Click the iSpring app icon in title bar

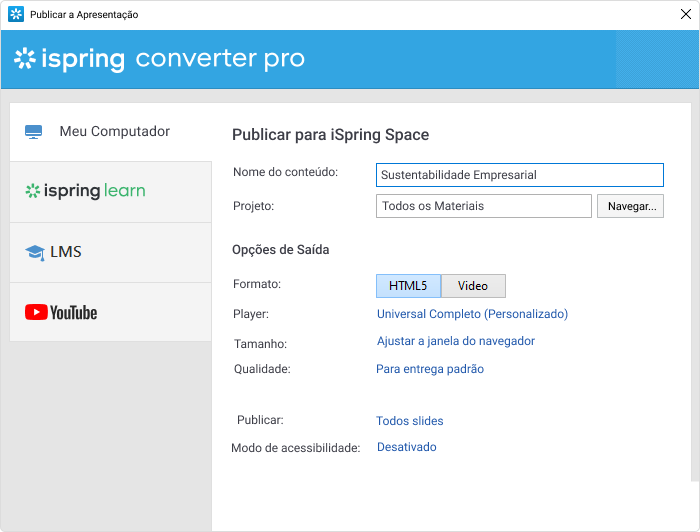coord(16,14)
